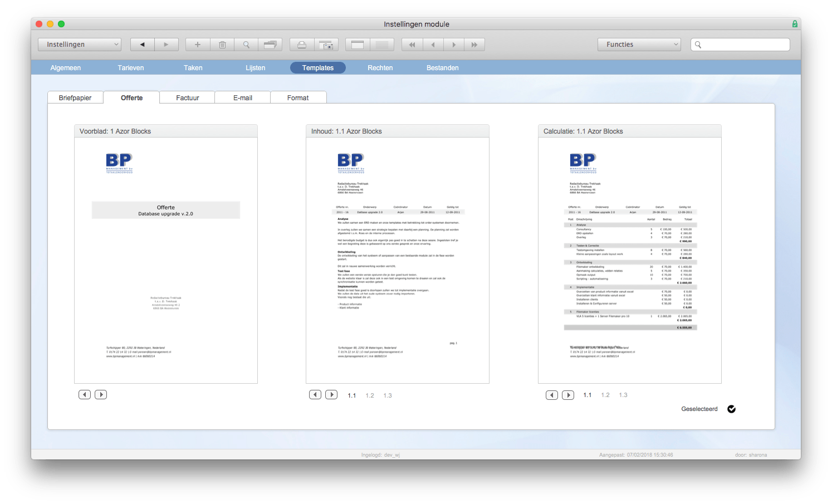
Task: Switch to list view icon
Action: 382,45
